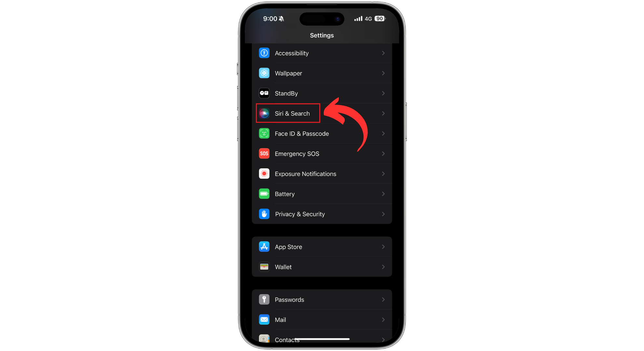Open Face ID & Passcode settings
Image resolution: width=644 pixels, height=351 pixels.
click(322, 134)
